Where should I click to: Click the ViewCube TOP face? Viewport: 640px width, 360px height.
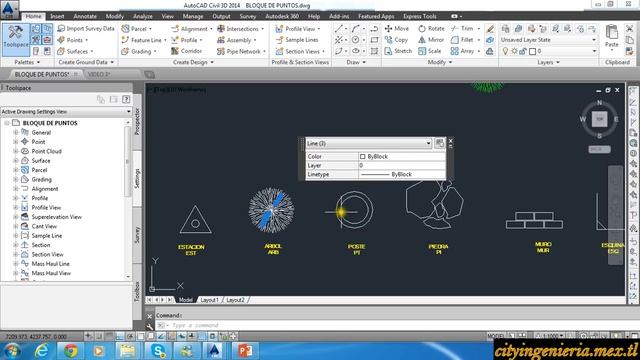[x=599, y=119]
